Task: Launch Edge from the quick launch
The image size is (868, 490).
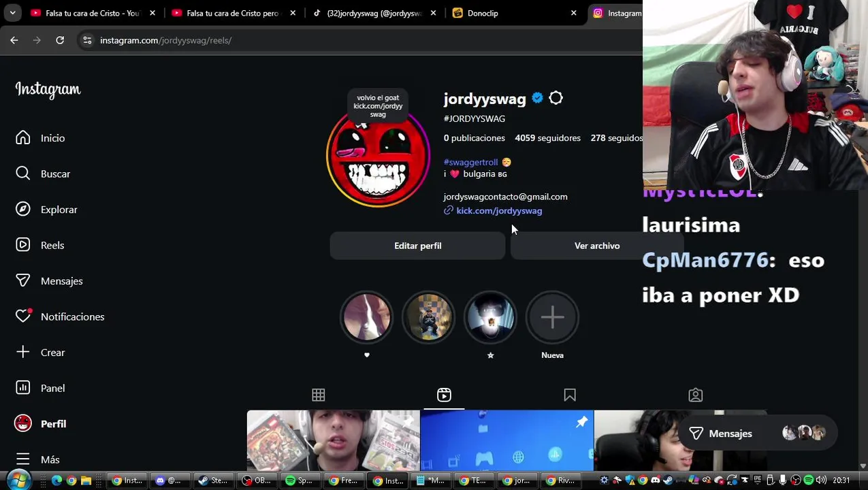Action: coord(57,480)
